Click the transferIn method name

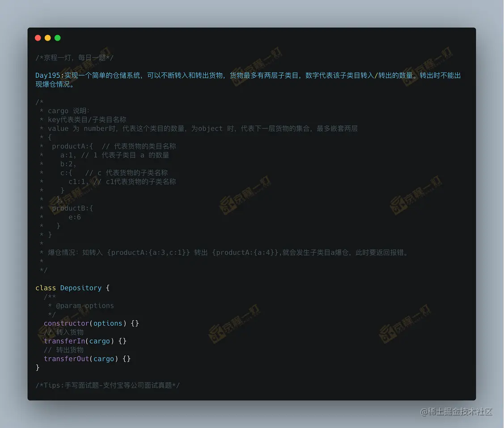pyautogui.click(x=64, y=341)
